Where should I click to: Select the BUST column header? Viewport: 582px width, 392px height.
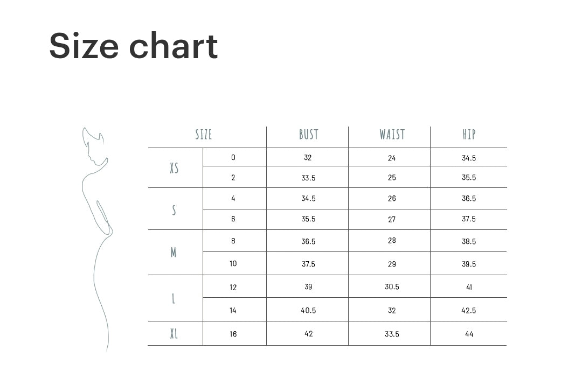(309, 134)
